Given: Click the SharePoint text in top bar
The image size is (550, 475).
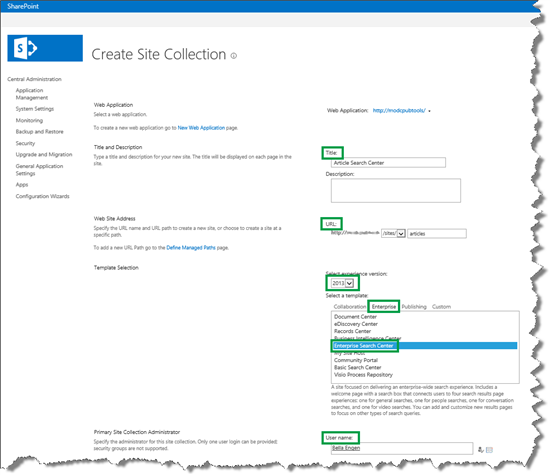Looking at the screenshot, I should [23, 6].
